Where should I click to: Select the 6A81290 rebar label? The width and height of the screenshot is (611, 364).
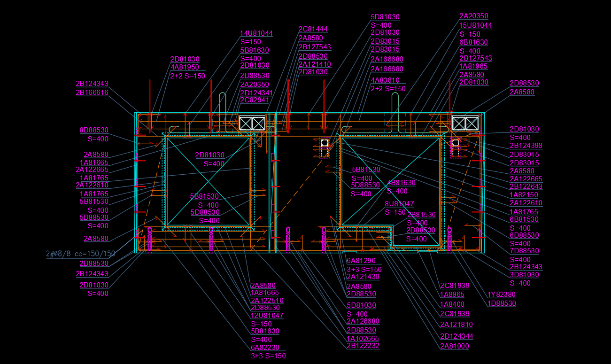[361, 261]
